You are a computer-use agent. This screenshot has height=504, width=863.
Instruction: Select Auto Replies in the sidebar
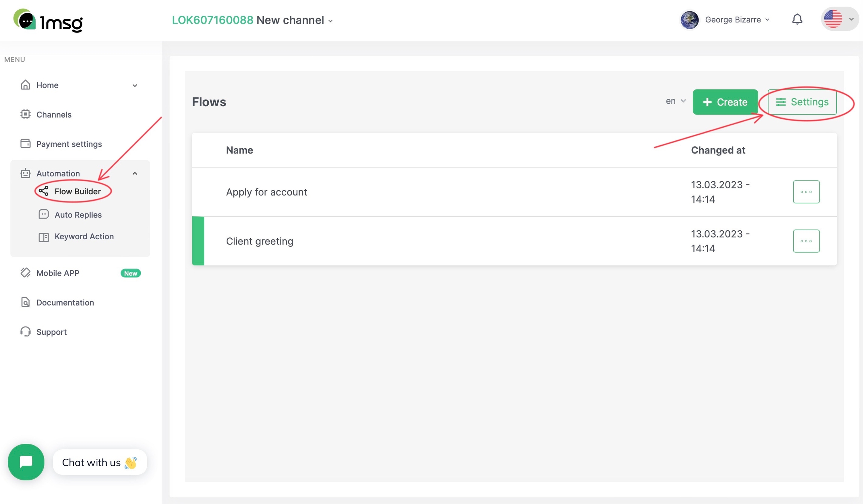[x=78, y=215]
